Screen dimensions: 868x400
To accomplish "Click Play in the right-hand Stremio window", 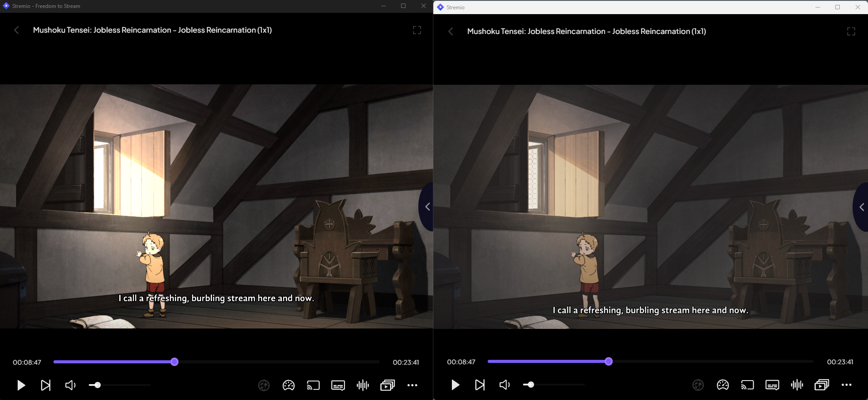I will [455, 385].
